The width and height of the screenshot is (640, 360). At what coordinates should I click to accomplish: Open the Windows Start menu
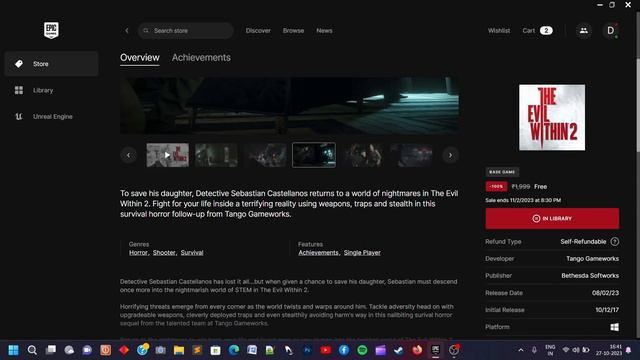[x=13, y=350]
